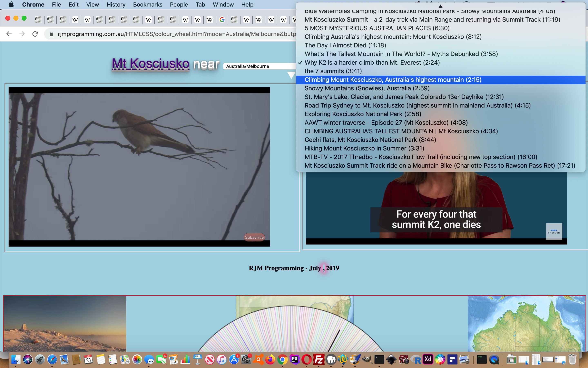The height and width of the screenshot is (368, 588).
Task: Open Launchpad rocket icon
Action: [x=40, y=359]
